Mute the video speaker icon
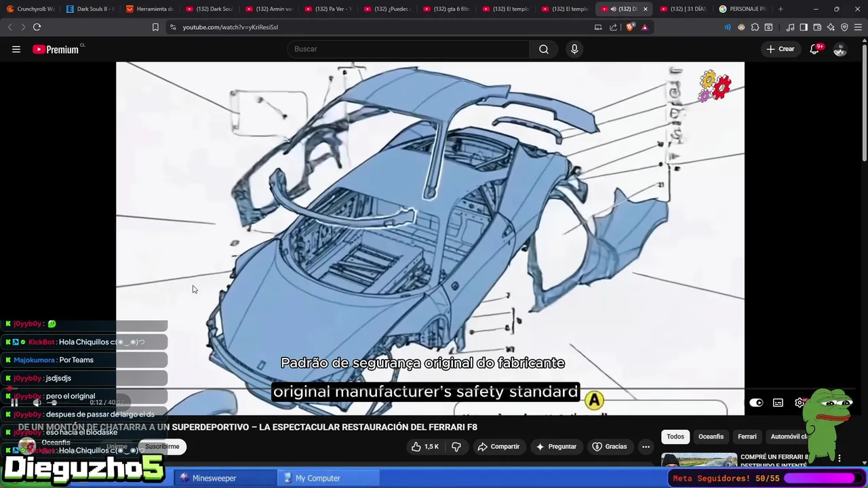Image resolution: width=868 pixels, height=488 pixels. pos(37,403)
